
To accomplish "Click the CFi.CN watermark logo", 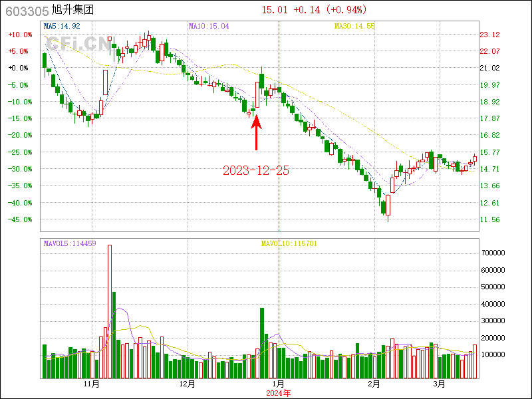I will pos(75,45).
